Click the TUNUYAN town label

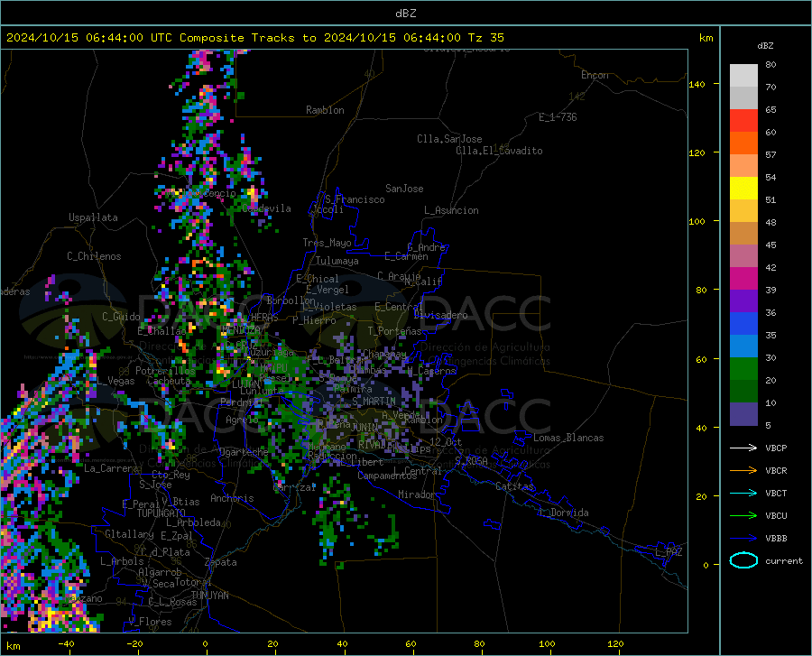point(209,596)
